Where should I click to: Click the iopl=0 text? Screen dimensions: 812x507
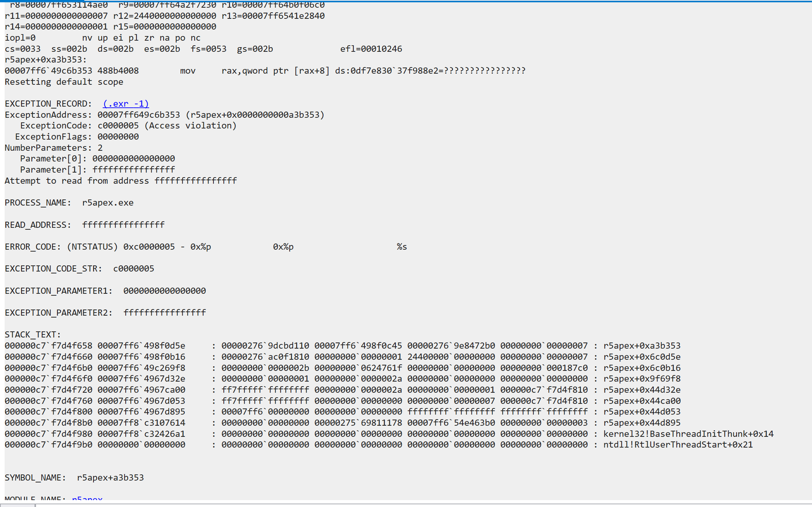point(20,38)
